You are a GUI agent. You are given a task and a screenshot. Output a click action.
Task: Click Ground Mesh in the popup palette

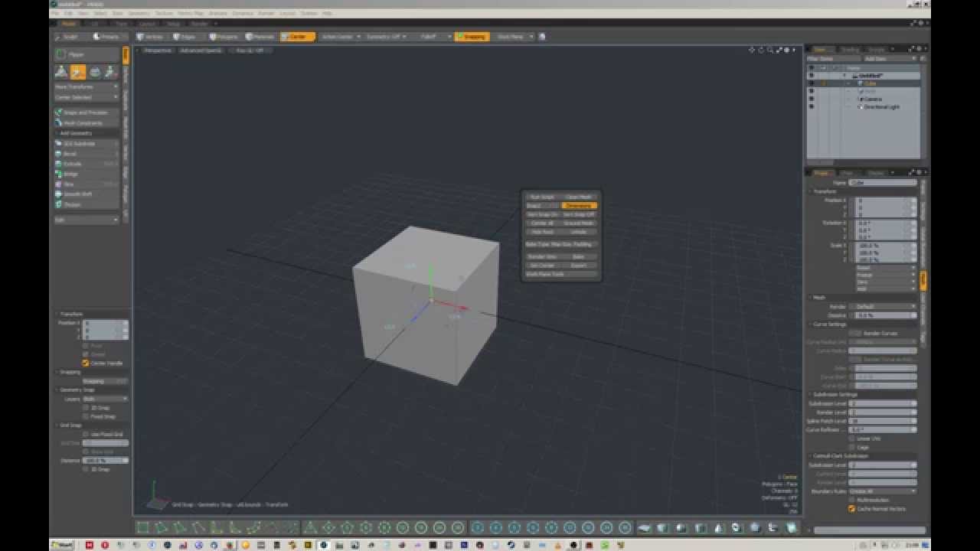click(x=579, y=223)
